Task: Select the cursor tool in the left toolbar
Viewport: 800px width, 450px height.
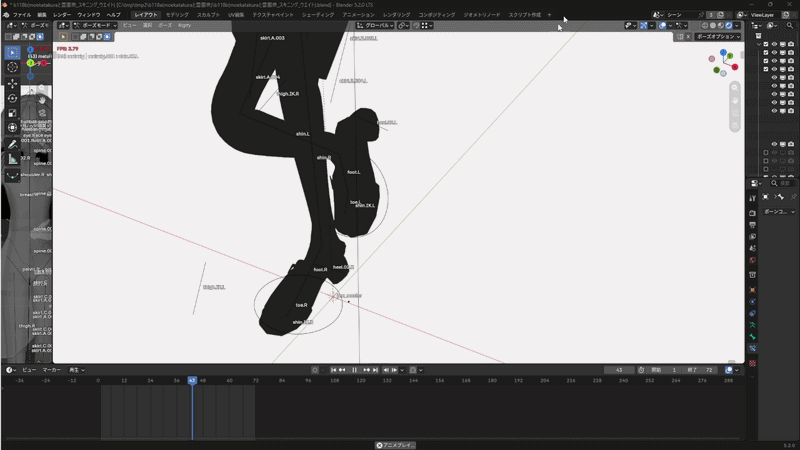Action: click(12, 67)
